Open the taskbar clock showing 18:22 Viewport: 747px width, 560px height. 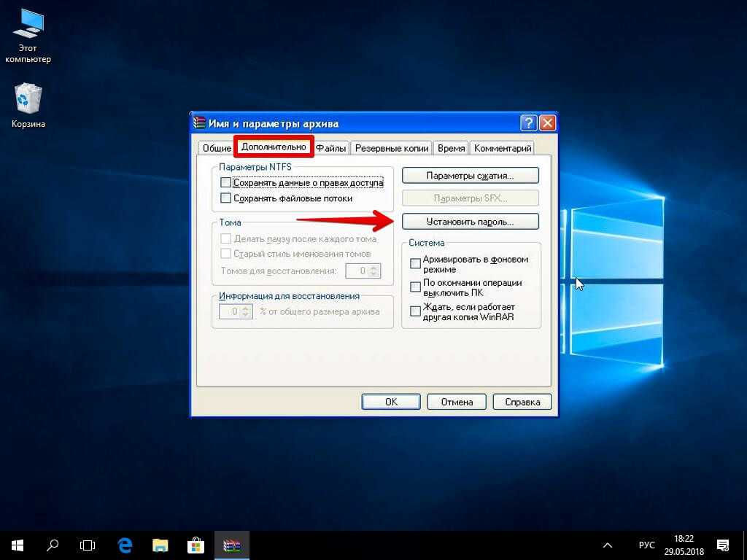[x=684, y=545]
